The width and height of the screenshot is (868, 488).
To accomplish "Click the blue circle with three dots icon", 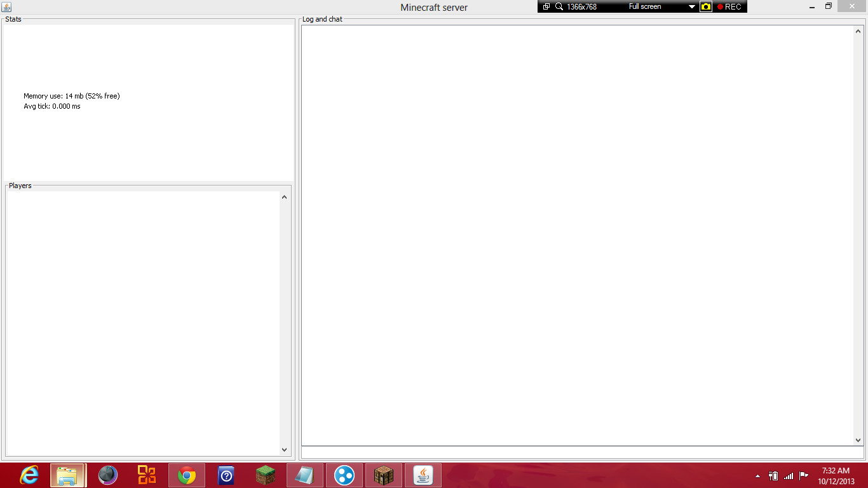I will pyautogui.click(x=344, y=475).
